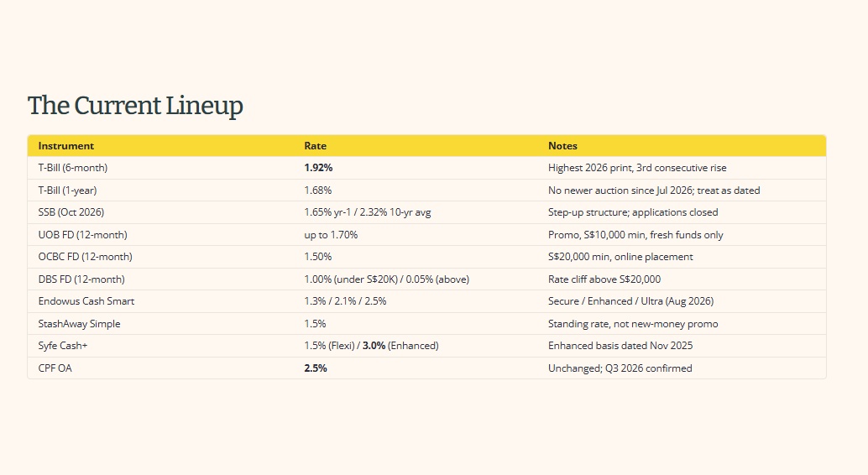The width and height of the screenshot is (868, 475).
Task: Click the bold 3.0% Enhanced rate
Action: pyautogui.click(x=374, y=346)
